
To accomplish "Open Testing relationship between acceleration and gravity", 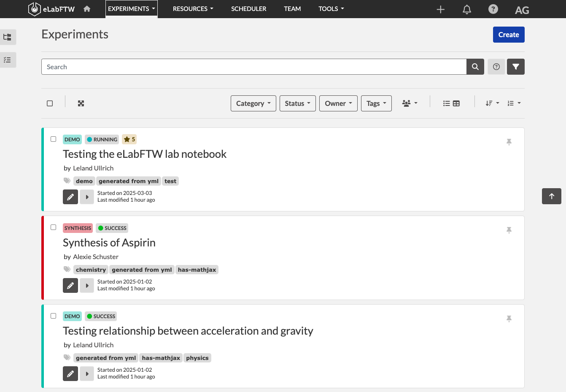I will 188,331.
